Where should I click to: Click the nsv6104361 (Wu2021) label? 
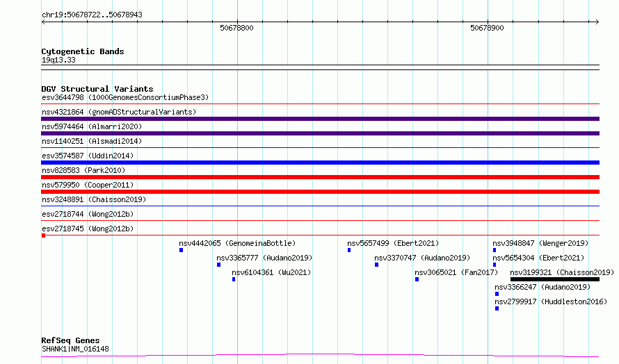pos(271,272)
